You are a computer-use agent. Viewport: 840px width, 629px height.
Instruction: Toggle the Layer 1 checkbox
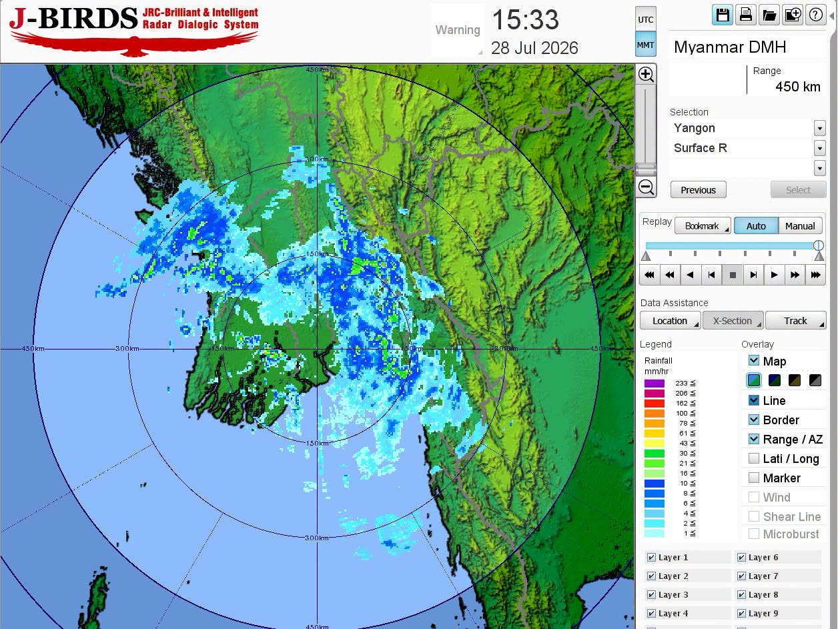[652, 557]
